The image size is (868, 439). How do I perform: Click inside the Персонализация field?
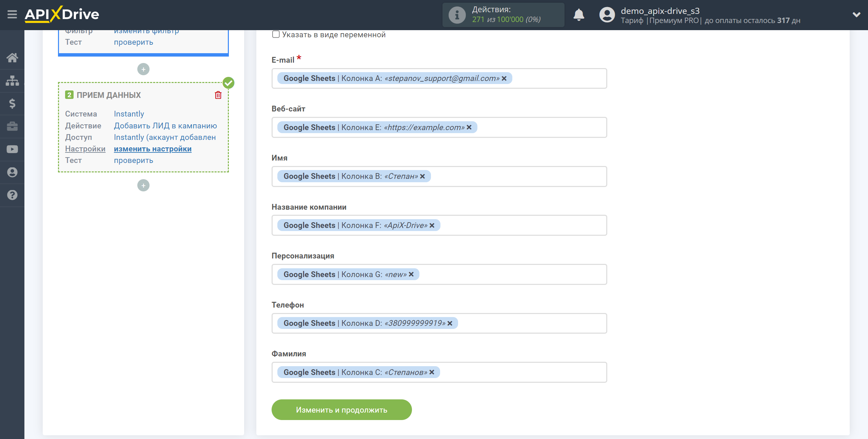pos(439,274)
